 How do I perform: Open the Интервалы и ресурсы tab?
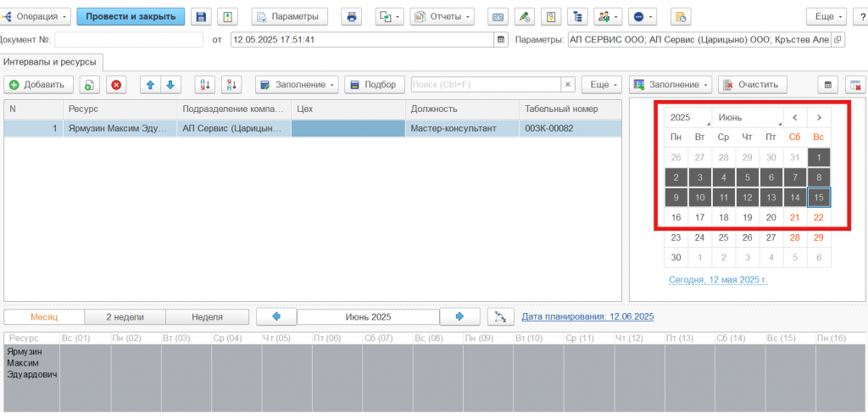(51, 62)
